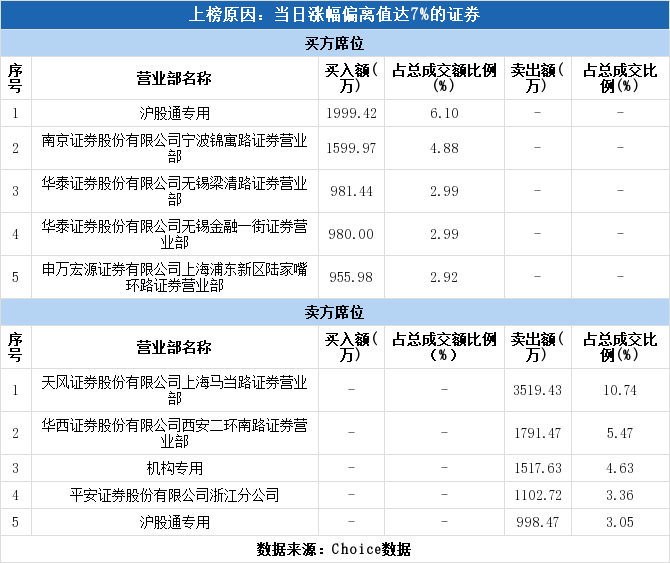Select the 卖方席位 section header
670x563 pixels.
coord(335,312)
